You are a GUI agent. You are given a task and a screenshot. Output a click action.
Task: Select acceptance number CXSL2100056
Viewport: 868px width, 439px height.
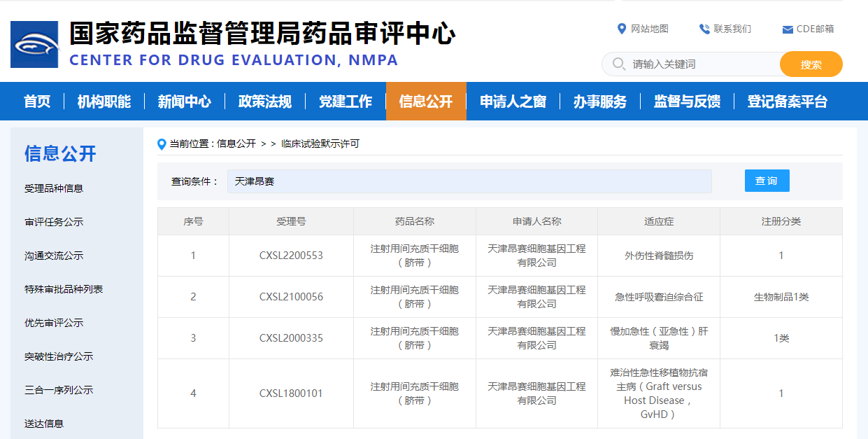tap(291, 297)
